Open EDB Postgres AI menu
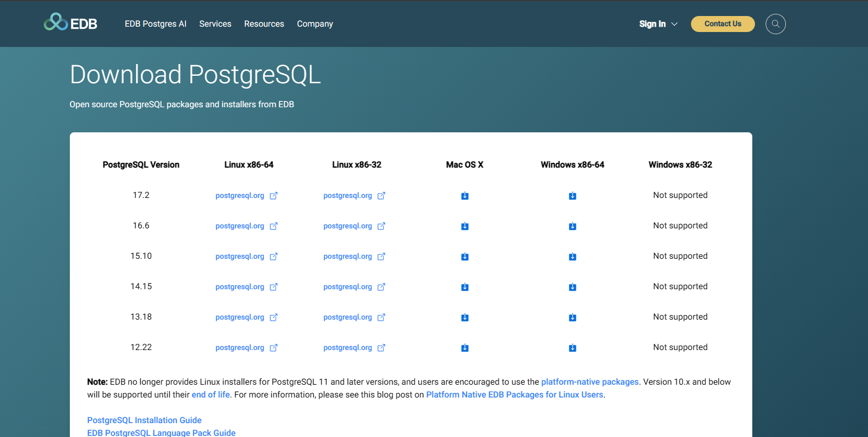Image resolution: width=868 pixels, height=437 pixels. click(x=156, y=24)
